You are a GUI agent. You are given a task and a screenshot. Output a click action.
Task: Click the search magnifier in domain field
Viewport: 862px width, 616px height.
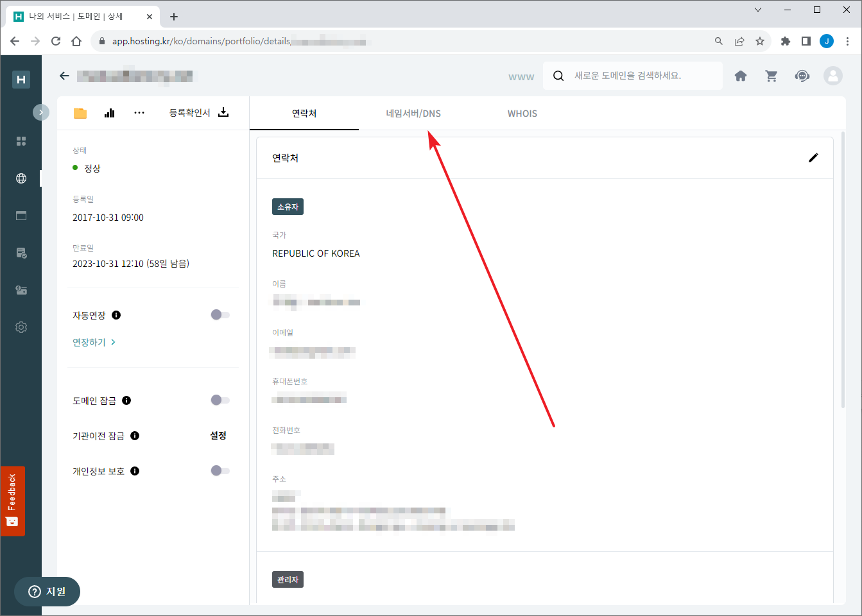pos(558,76)
